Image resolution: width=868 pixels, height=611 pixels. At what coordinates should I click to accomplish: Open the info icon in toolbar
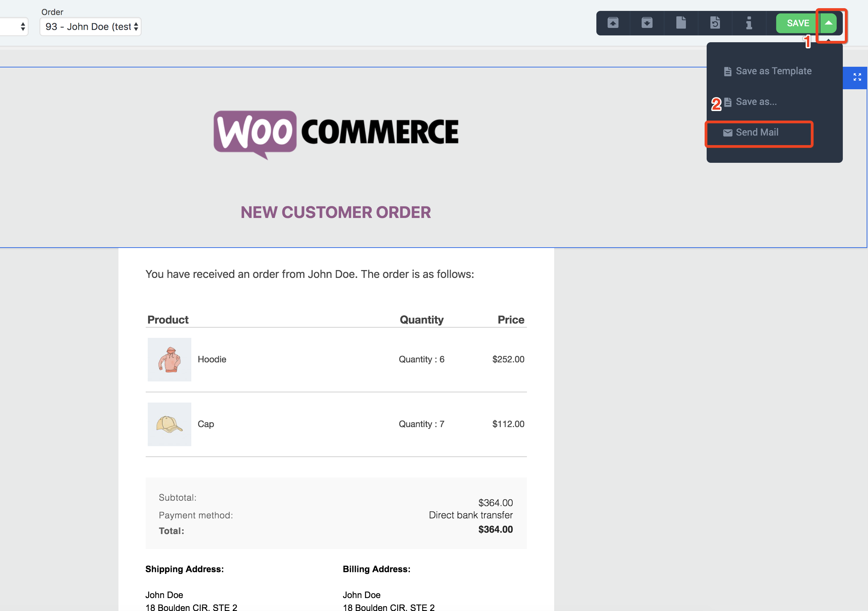(749, 23)
